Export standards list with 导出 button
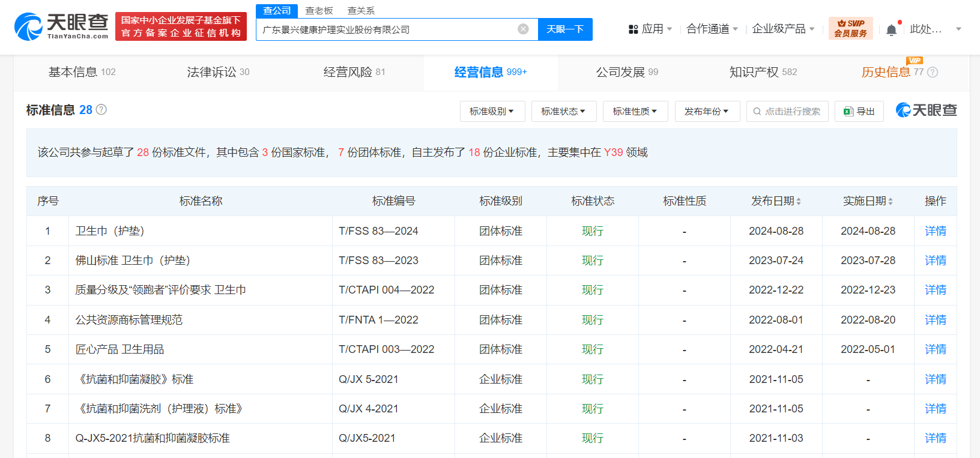 click(x=859, y=112)
